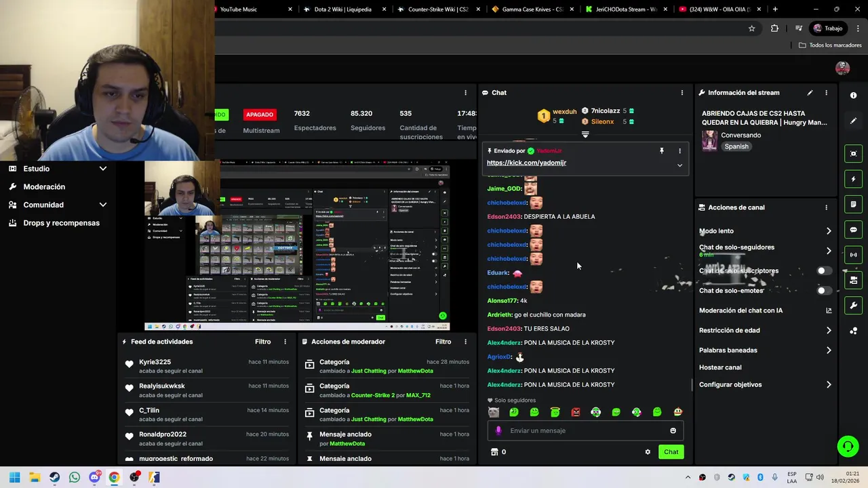Open the stream info icon in right sidebar
The width and height of the screenshot is (868, 488).
pos(853,96)
